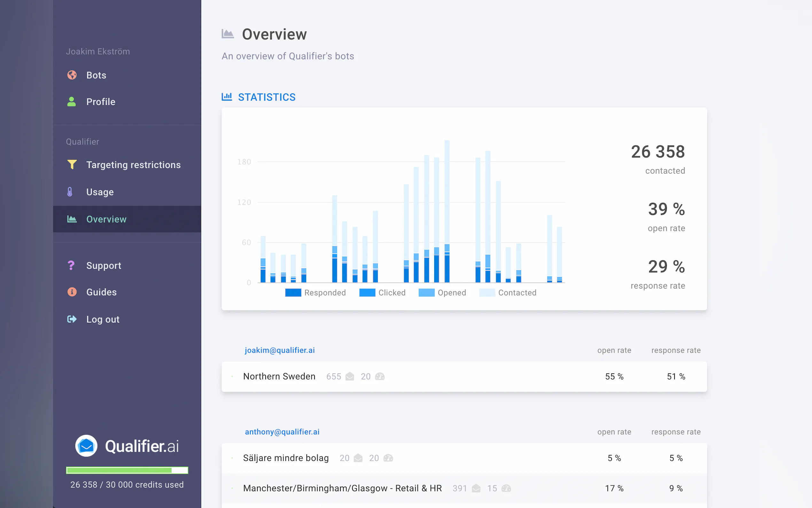The height and width of the screenshot is (508, 812).
Task: Click the Log out arrow icon
Action: [72, 319]
